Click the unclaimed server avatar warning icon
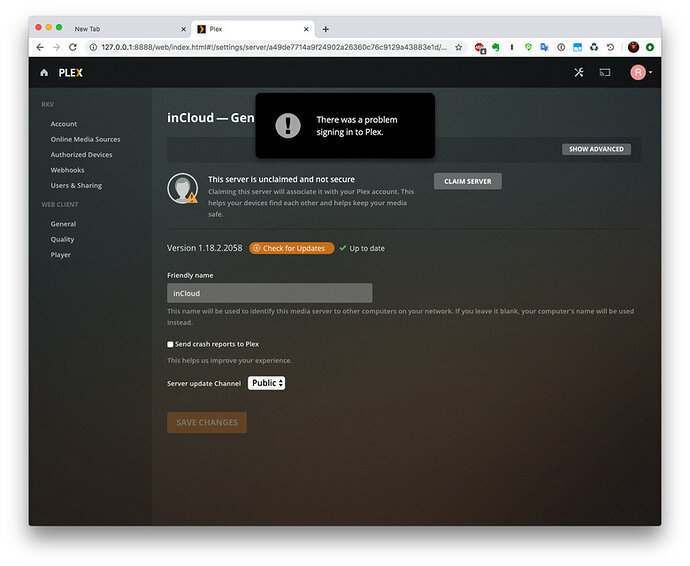Viewport: 690px width, 566px height. (x=183, y=188)
